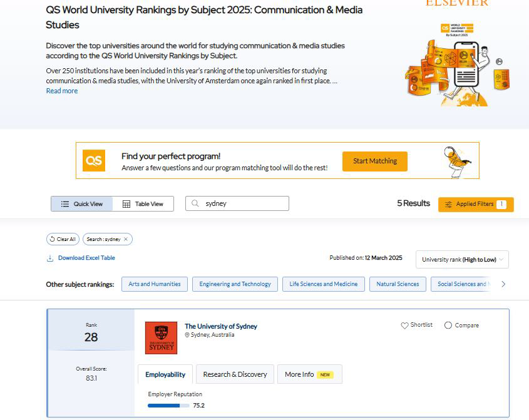The height and width of the screenshot is (420, 529).
Task: Switch to Table View
Action: click(143, 203)
